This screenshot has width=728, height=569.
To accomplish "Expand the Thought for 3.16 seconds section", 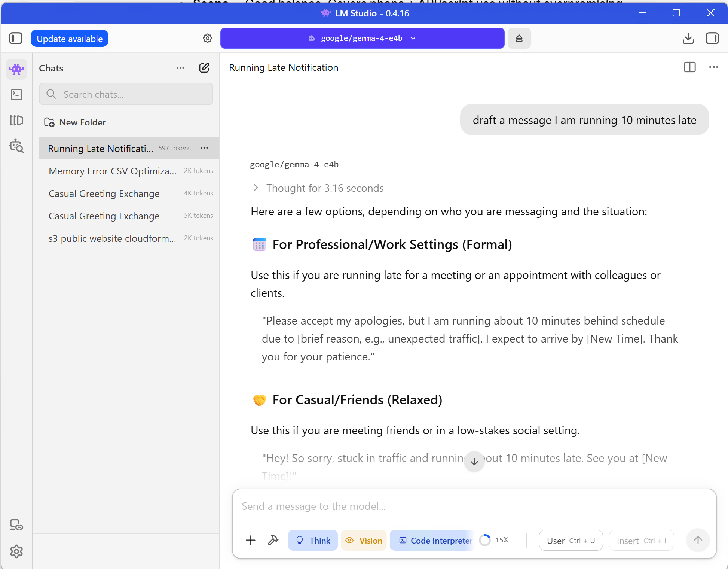I will [319, 188].
